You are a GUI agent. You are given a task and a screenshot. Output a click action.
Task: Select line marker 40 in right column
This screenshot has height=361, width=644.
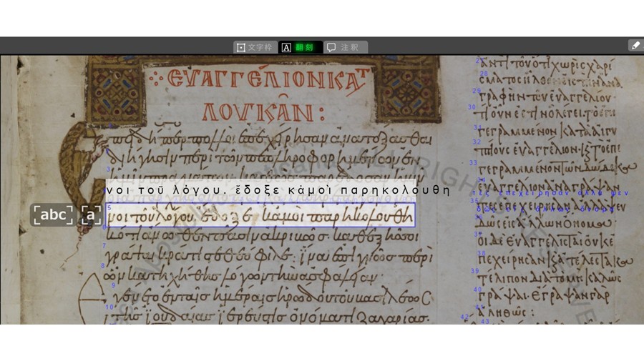pyautogui.click(x=477, y=290)
